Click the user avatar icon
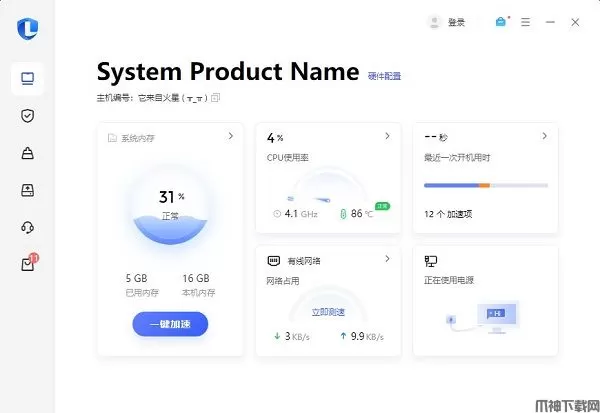Viewport: 600px width, 413px height. pyautogui.click(x=434, y=22)
